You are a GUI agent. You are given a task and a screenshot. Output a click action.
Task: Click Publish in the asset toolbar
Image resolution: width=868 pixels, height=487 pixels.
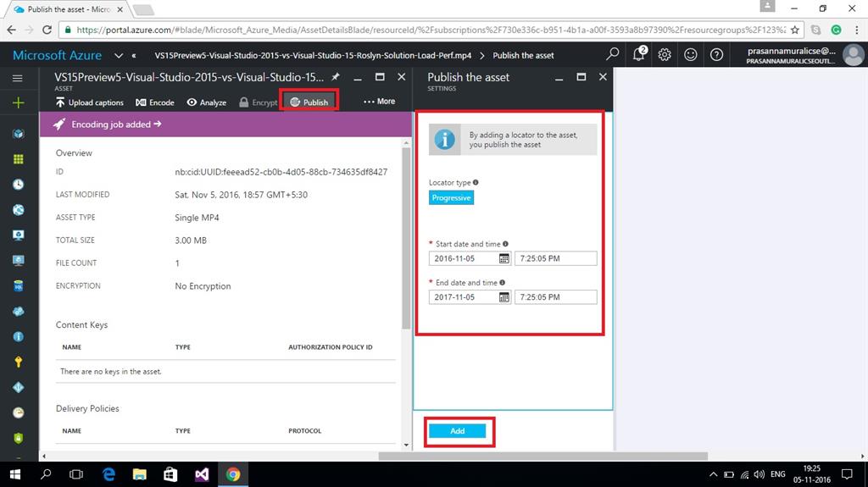click(x=309, y=102)
